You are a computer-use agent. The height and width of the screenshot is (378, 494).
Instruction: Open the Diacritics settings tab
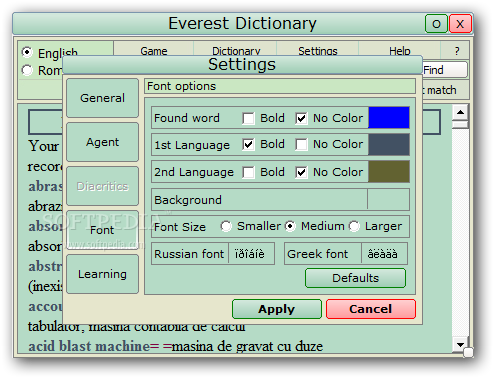(102, 186)
